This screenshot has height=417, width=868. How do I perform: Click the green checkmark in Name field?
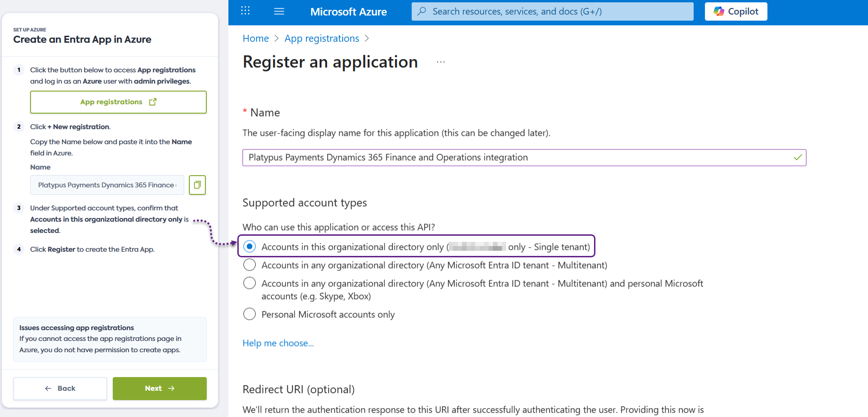[x=798, y=157]
